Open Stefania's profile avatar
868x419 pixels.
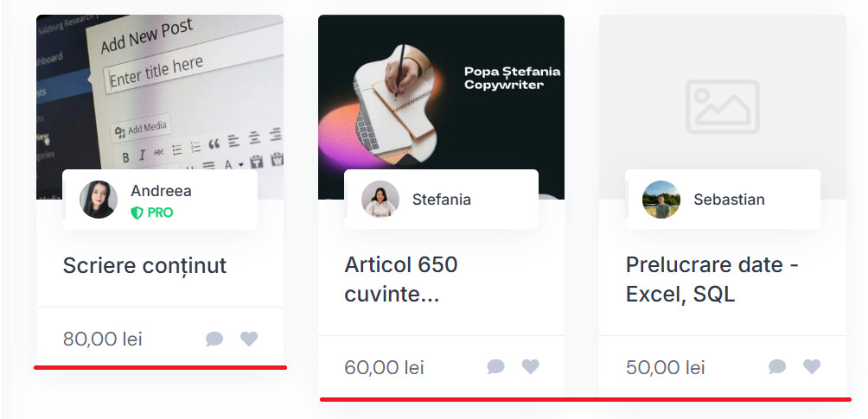pyautogui.click(x=380, y=199)
